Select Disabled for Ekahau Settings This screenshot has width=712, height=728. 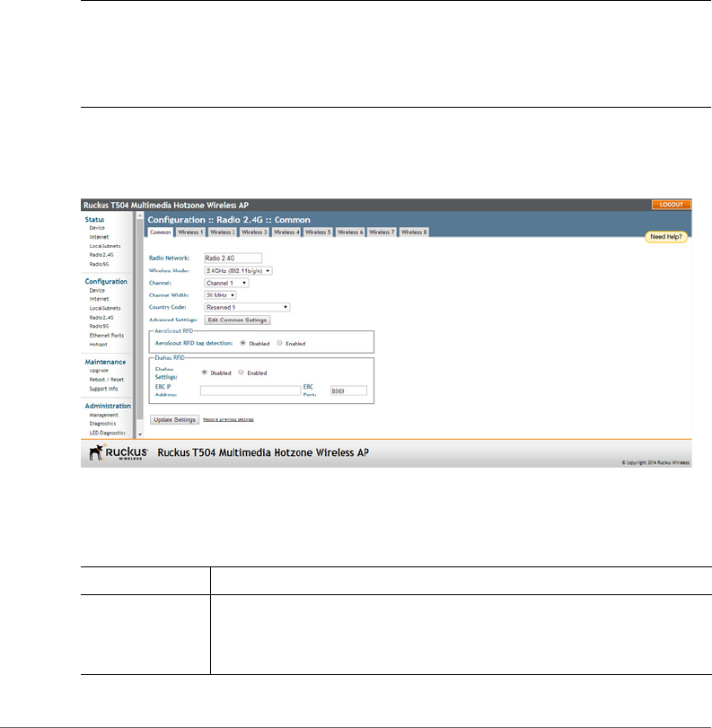(205, 373)
